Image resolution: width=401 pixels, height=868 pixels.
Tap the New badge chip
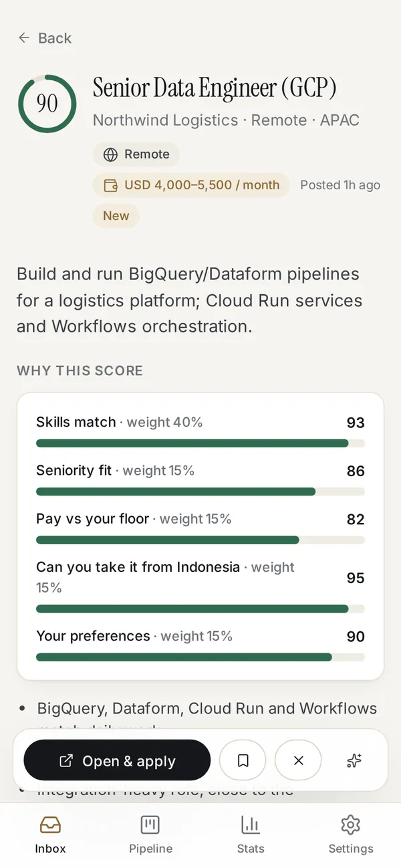tap(116, 216)
